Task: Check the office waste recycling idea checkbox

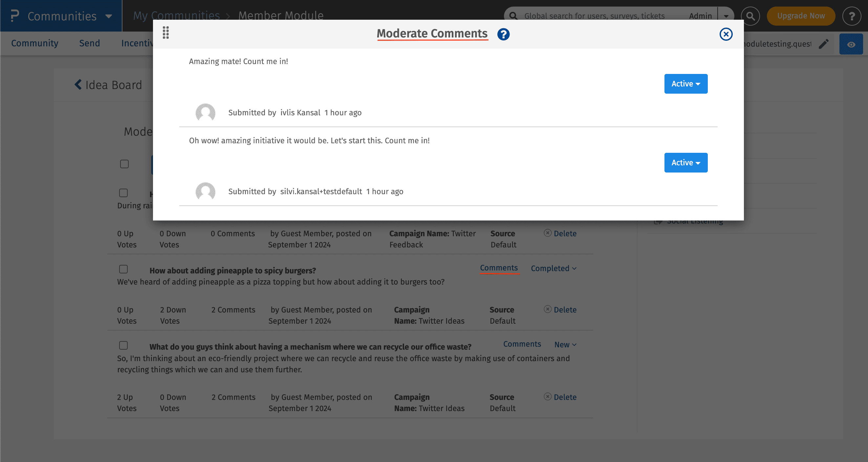Action: (123, 345)
